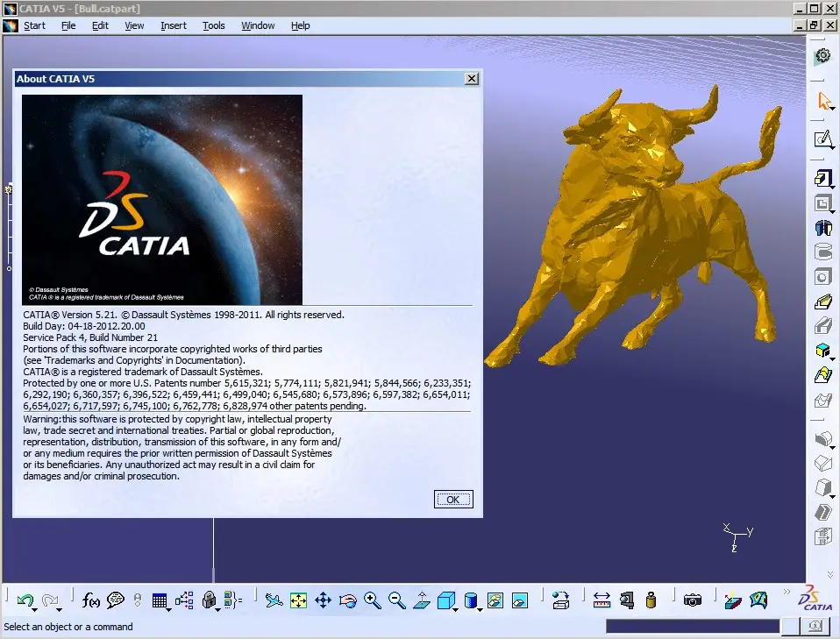Viewport: 840px width, 639px height.
Task: Open the comment speech-bubble tool
Action: 115,600
